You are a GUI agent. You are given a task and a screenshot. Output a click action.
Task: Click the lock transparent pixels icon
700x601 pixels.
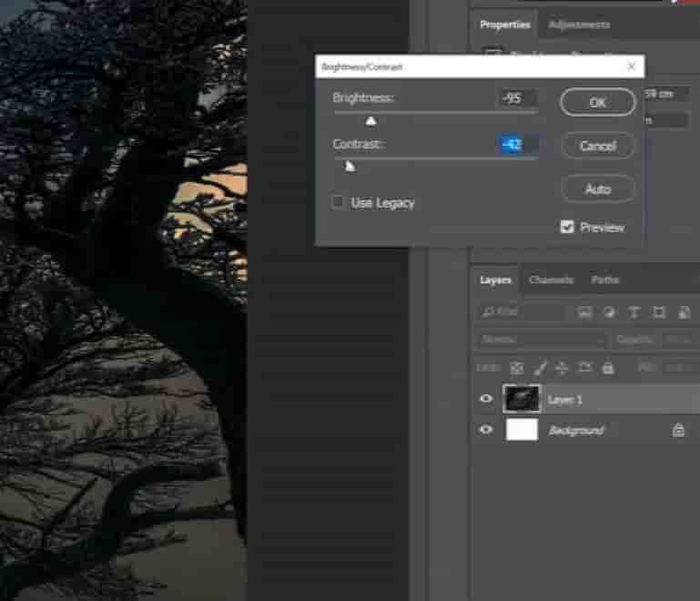(516, 368)
